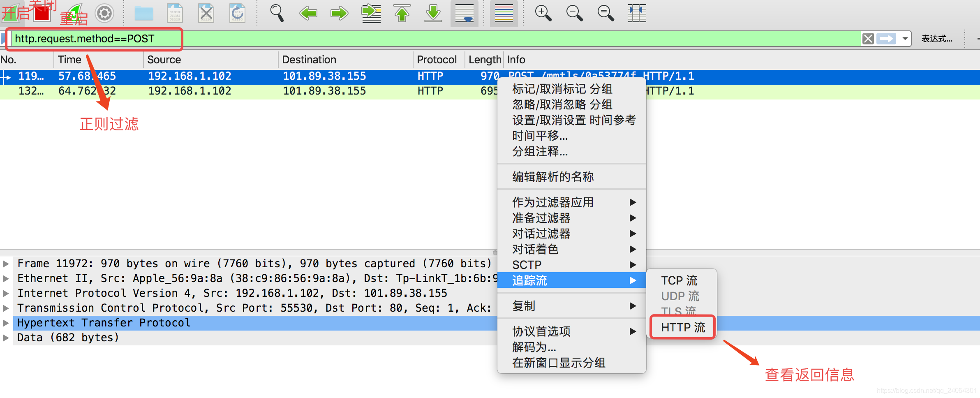Screen dimensions: 980x398
Task: Toggle auto-scroll during live capture
Action: click(x=464, y=13)
